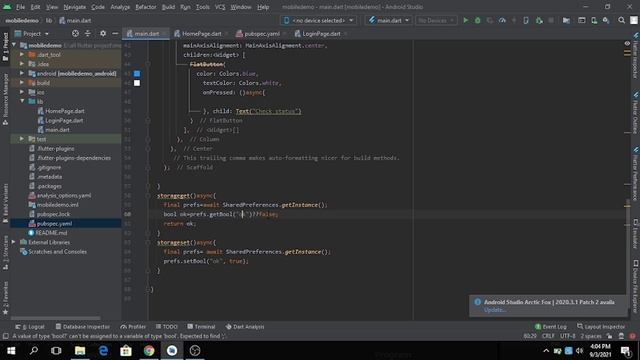Open the Emulator side panel
The image size is (640, 360).
(636, 234)
